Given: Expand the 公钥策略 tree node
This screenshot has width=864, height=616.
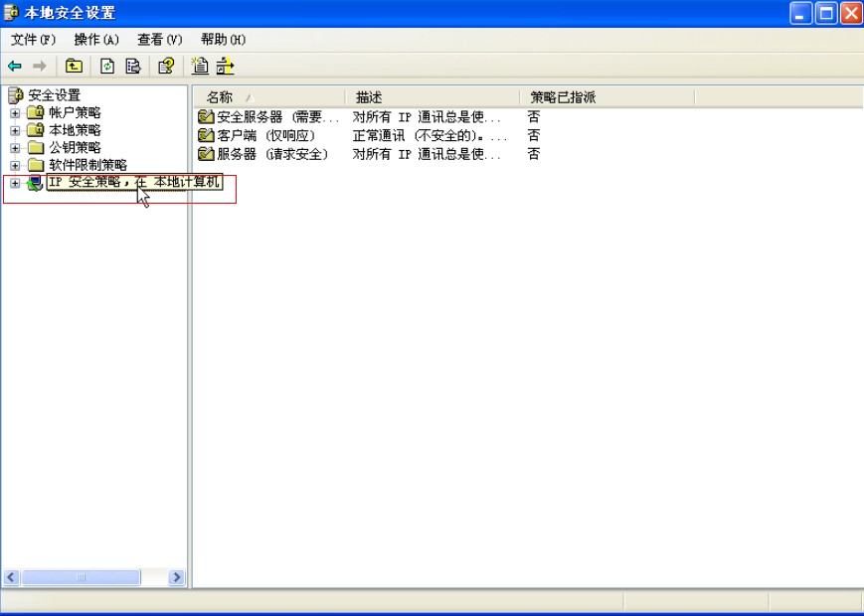Looking at the screenshot, I should [x=15, y=148].
